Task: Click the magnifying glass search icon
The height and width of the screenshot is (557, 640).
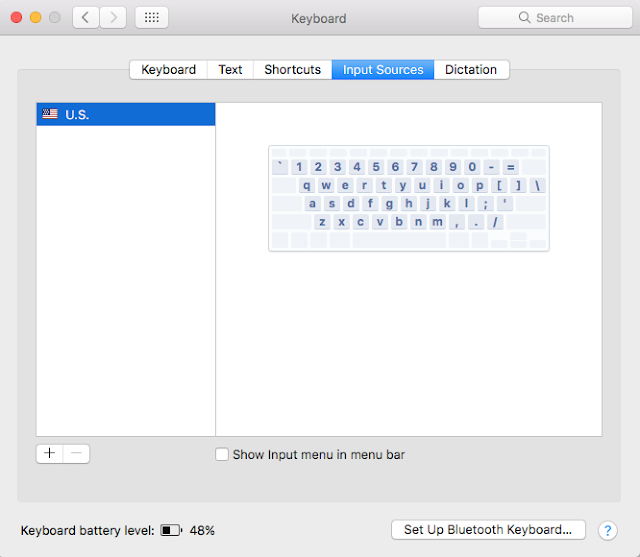Action: (524, 18)
